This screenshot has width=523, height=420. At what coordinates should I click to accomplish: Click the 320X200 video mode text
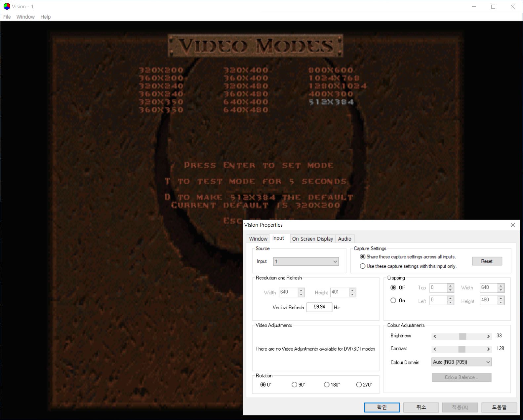(x=161, y=70)
